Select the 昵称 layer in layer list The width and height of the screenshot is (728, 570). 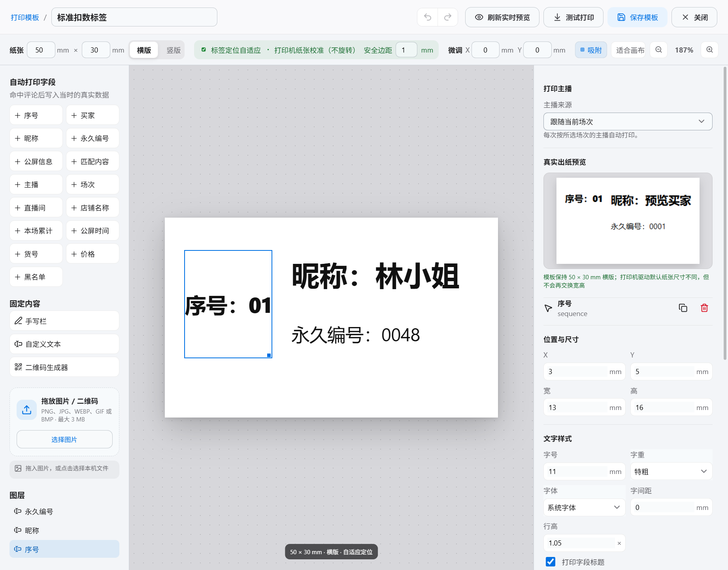tap(64, 530)
